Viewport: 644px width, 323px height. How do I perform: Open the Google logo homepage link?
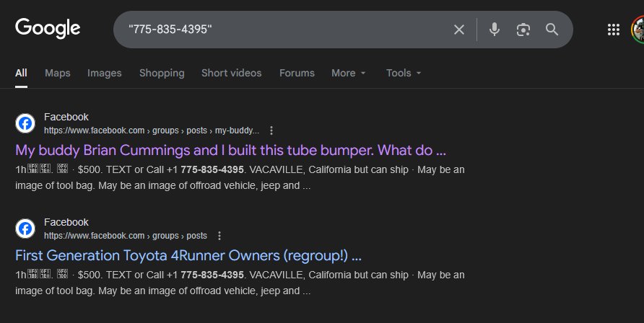click(48, 28)
